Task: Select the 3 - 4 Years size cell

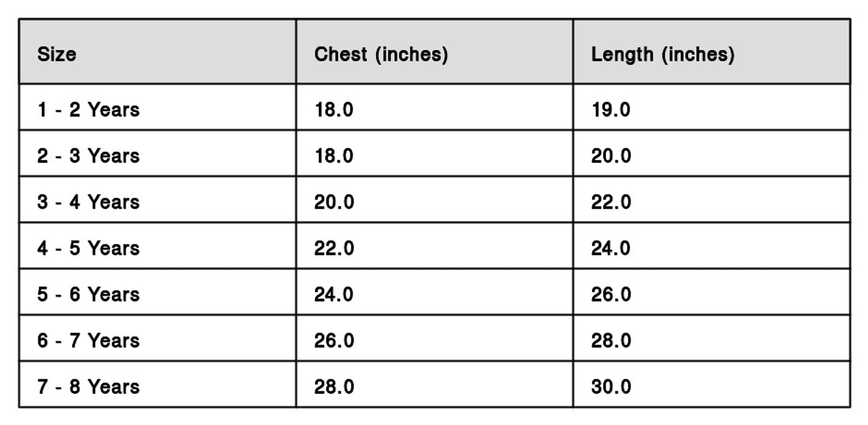Action: 88,202
